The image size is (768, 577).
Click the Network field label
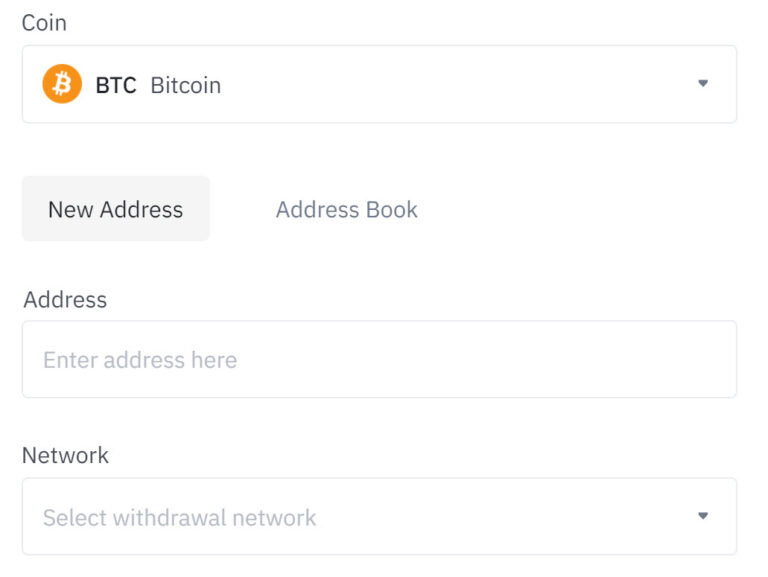(x=65, y=456)
